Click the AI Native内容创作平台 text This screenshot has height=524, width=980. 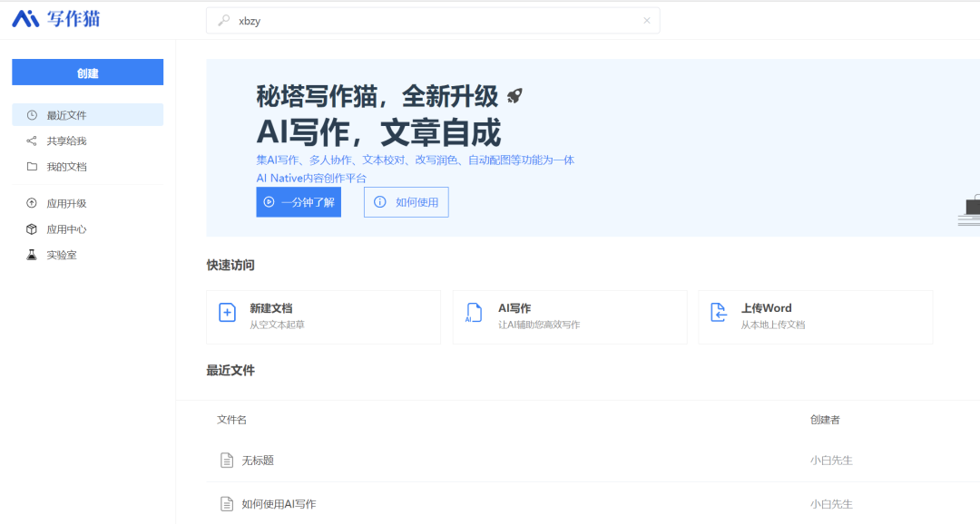coord(311,178)
